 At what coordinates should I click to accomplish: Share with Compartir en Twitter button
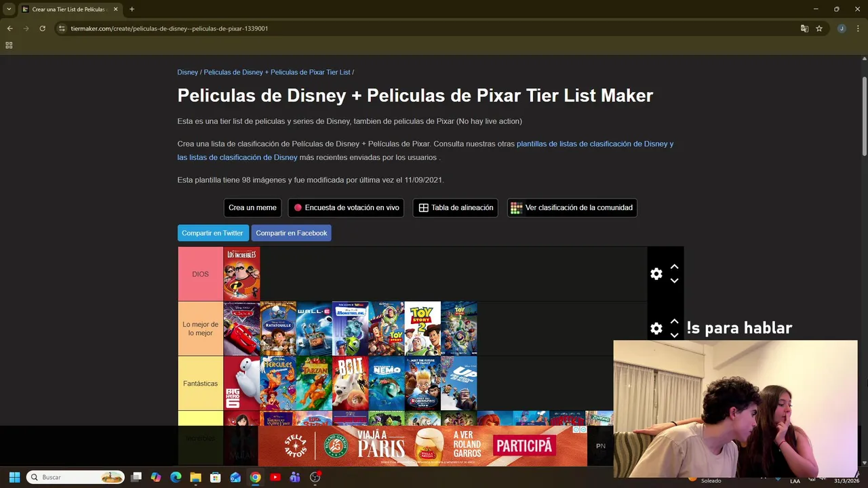212,233
